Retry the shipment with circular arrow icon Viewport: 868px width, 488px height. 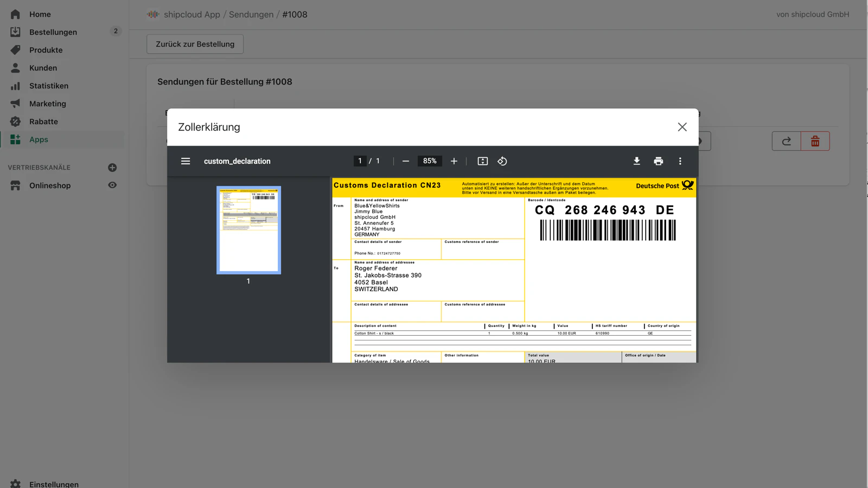point(786,140)
